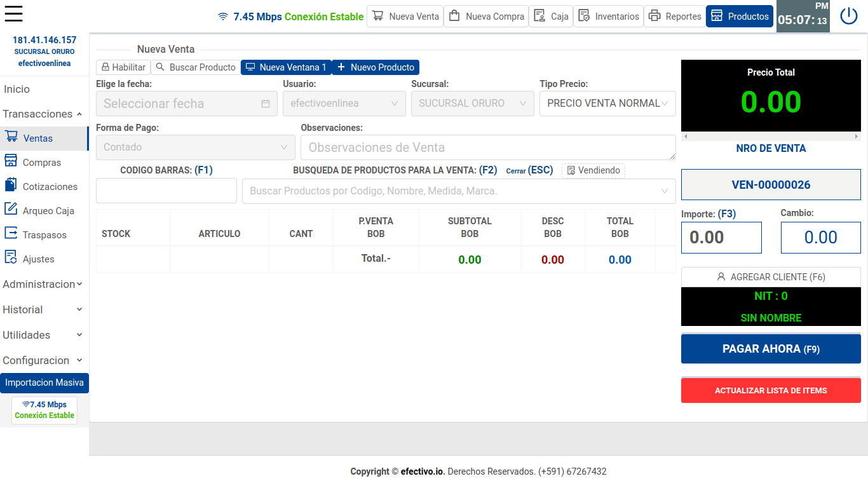Click the efectivo.io footer link
The width and height of the screenshot is (868, 488).
[422, 471]
